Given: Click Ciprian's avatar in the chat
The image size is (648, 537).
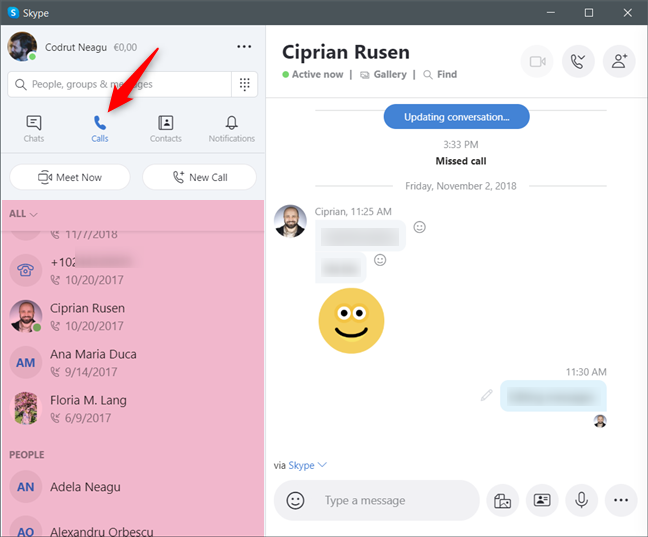Looking at the screenshot, I should coord(290,221).
